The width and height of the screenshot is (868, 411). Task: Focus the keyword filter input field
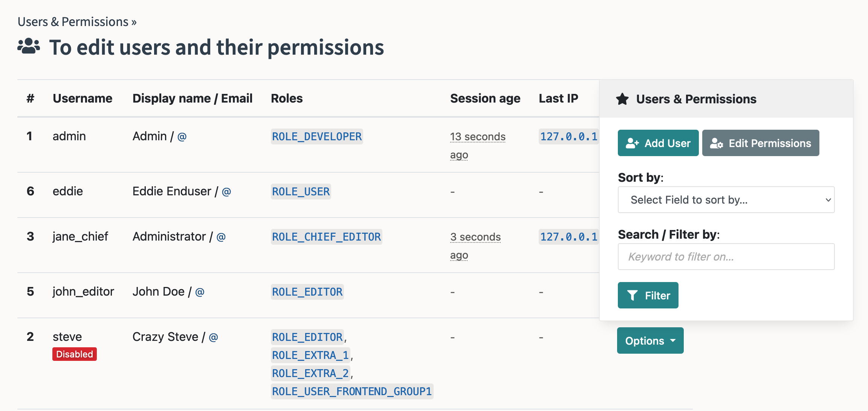tap(726, 257)
